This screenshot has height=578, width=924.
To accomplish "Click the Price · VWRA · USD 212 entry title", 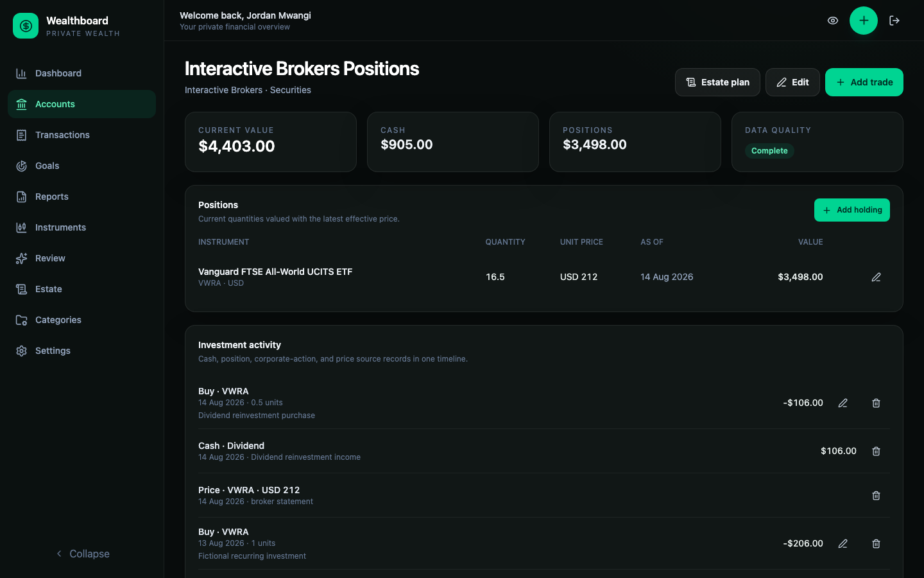I will [249, 490].
